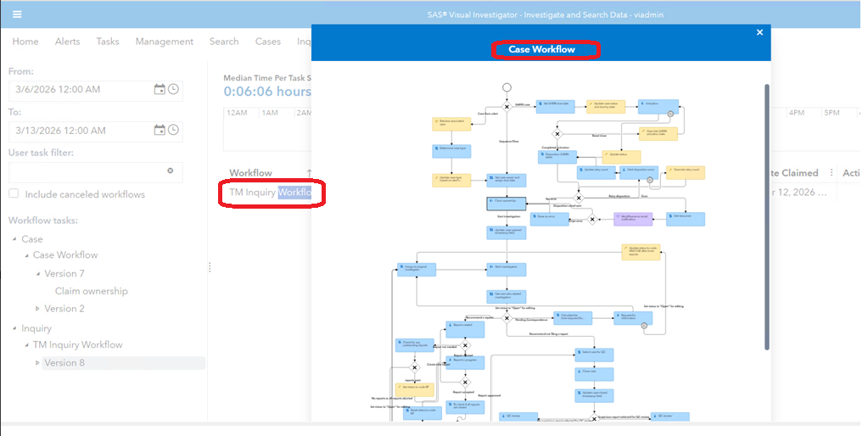Viewport: 868px width, 436px height.
Task: Select the Close case node
Action: click(594, 374)
